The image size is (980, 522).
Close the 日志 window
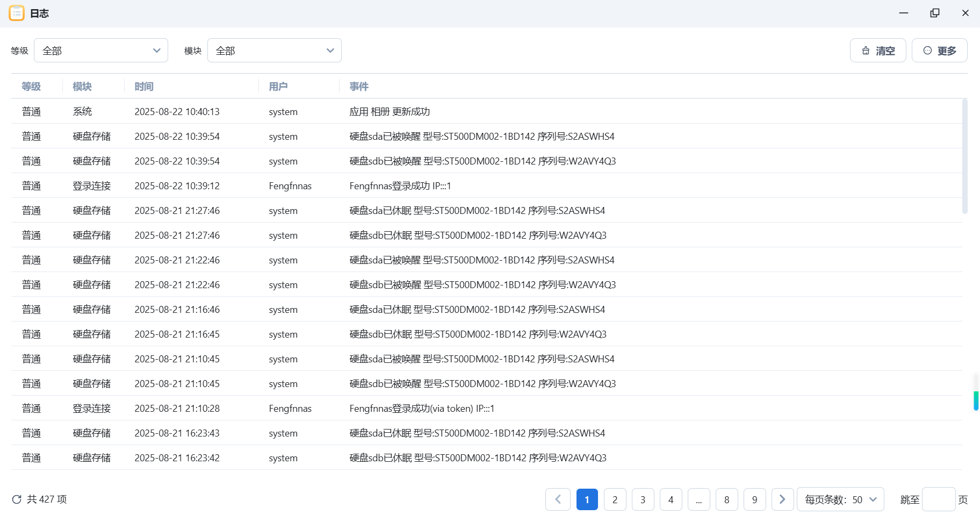coord(965,13)
